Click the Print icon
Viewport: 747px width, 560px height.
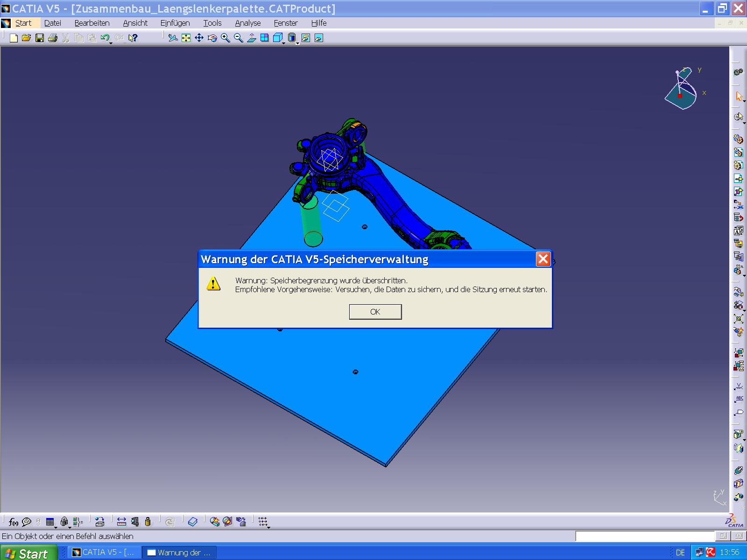(53, 38)
